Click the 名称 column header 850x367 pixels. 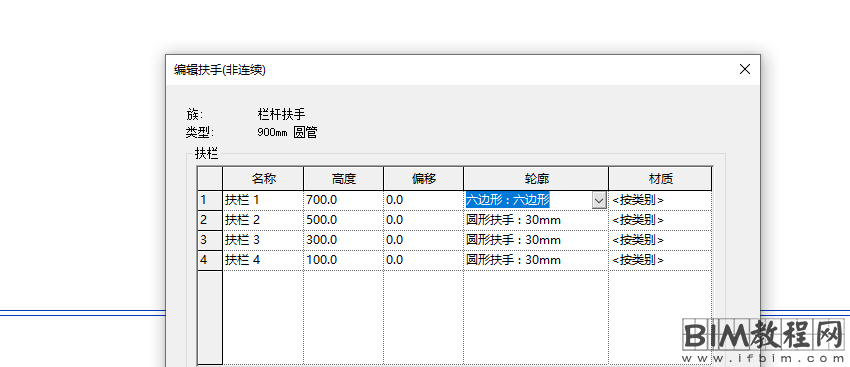pos(263,178)
